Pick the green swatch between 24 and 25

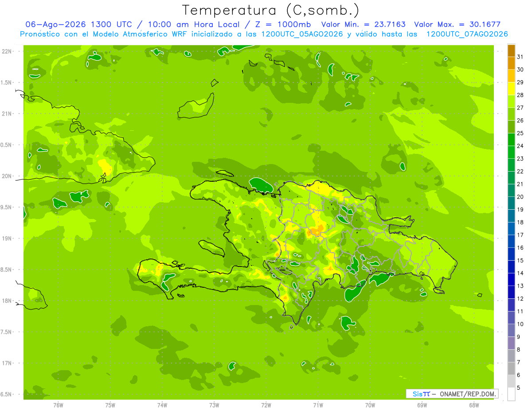click(x=511, y=140)
